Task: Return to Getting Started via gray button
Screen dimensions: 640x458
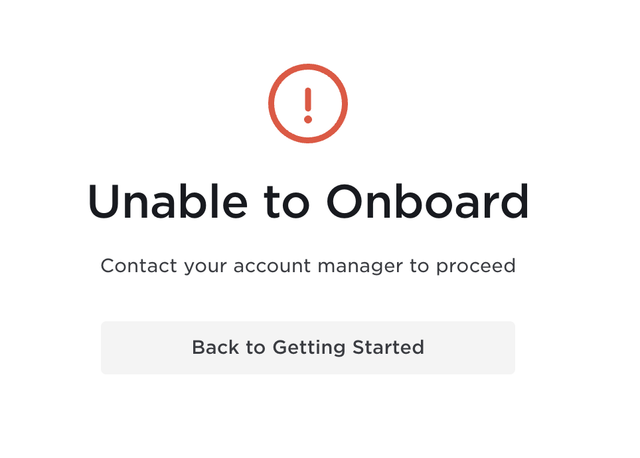Action: 308,347
